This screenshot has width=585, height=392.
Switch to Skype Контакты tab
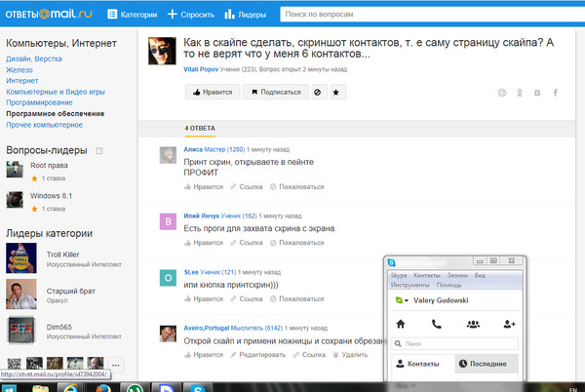pos(423,364)
